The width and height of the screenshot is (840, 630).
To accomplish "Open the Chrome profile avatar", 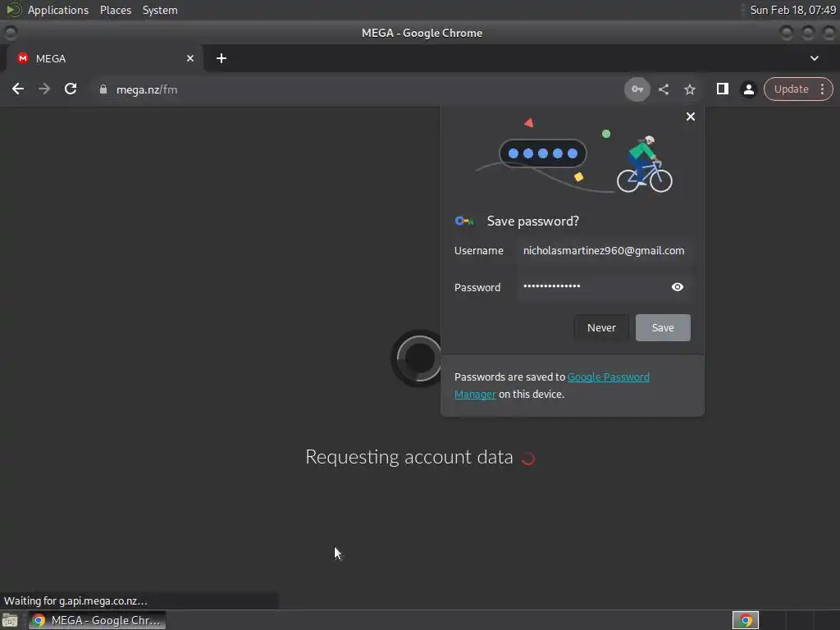I will click(x=748, y=89).
